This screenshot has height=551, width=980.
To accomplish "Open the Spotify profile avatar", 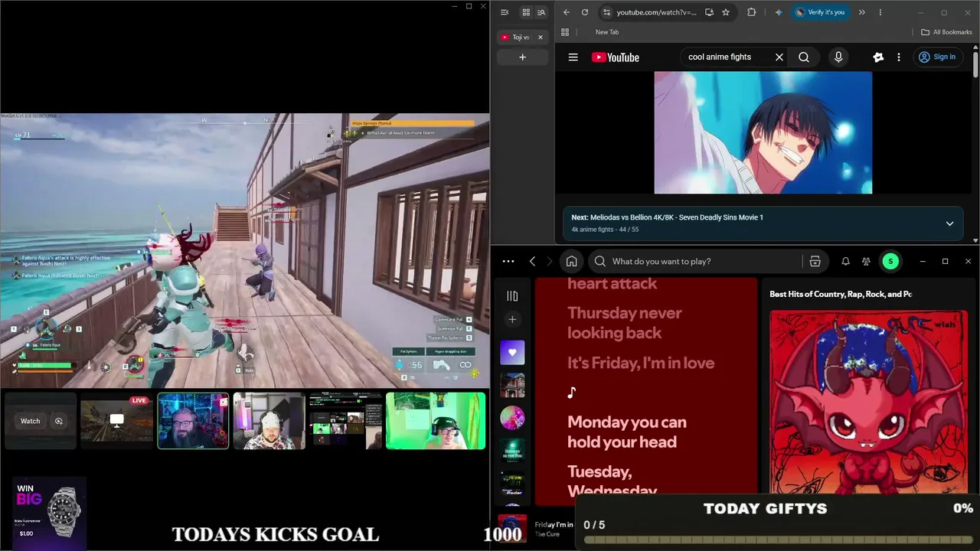I will point(890,262).
